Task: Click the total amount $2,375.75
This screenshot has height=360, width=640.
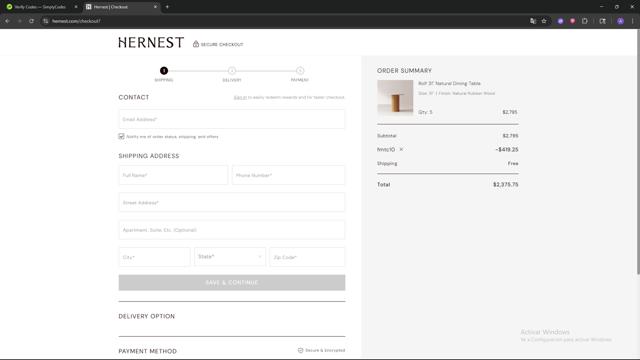Action: 506,184
